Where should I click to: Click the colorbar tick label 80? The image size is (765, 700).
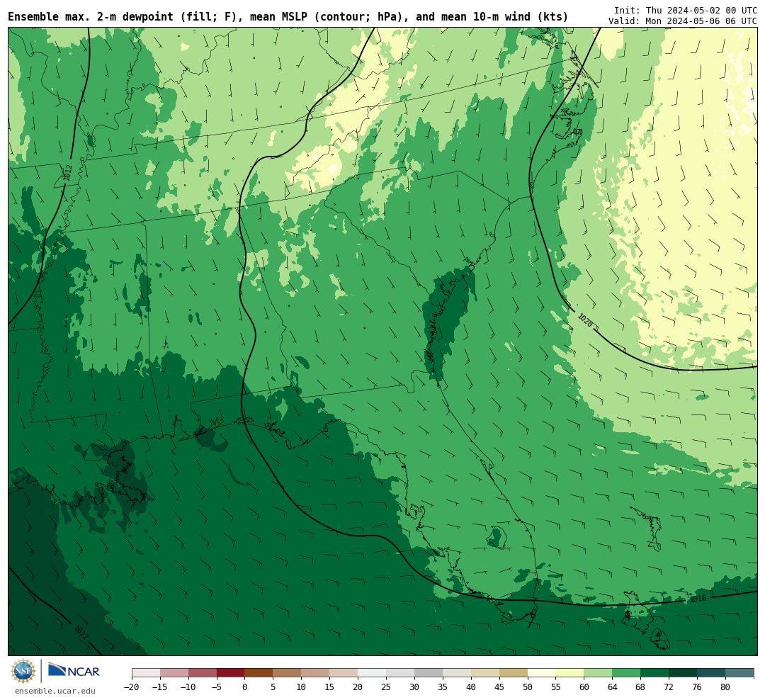[x=725, y=687]
